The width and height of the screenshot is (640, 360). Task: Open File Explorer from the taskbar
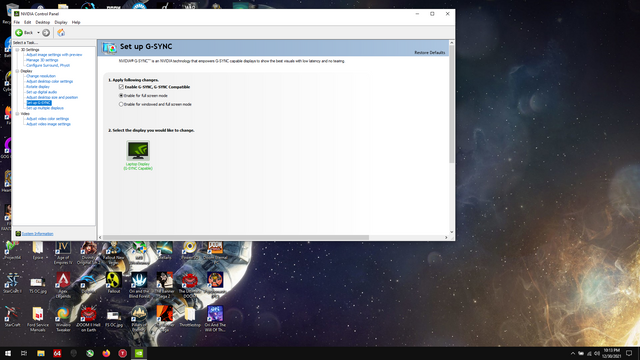[x=41, y=353]
